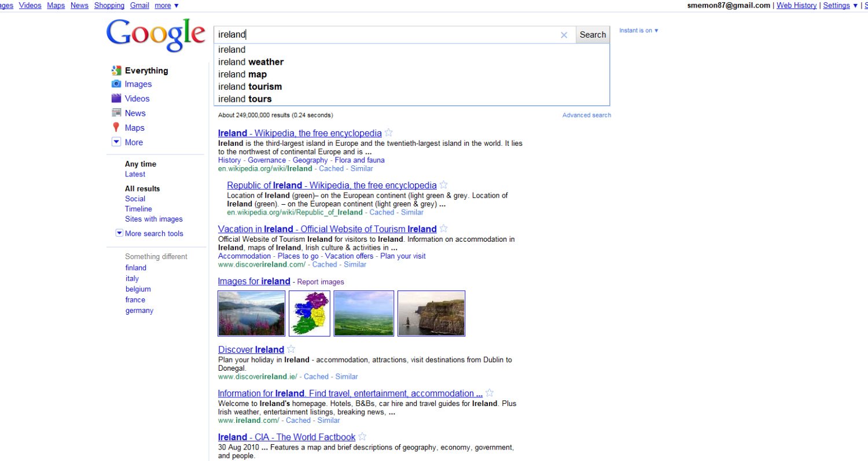Open 'Images for ireland' link

254,281
